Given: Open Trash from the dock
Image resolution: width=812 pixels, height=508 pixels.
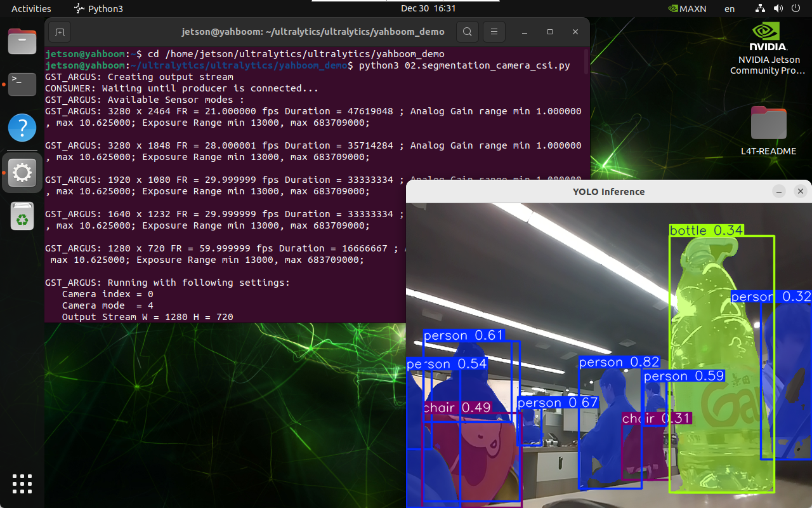Looking at the screenshot, I should (22, 216).
